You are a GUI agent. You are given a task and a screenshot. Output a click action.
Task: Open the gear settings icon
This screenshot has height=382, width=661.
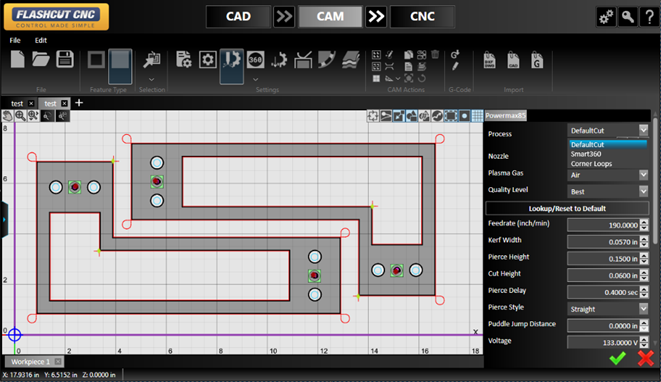[x=208, y=59]
